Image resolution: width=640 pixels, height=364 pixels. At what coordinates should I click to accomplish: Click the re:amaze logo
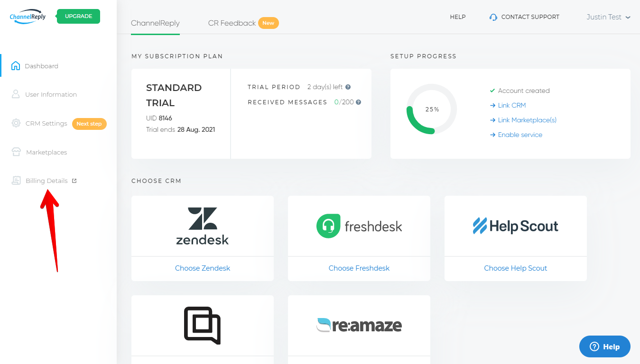coord(359,325)
